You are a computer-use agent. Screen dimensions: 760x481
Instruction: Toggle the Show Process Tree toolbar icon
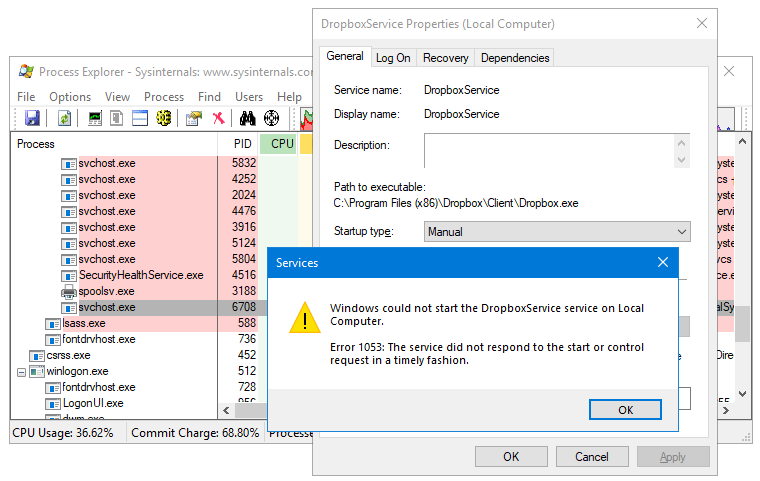click(x=116, y=118)
